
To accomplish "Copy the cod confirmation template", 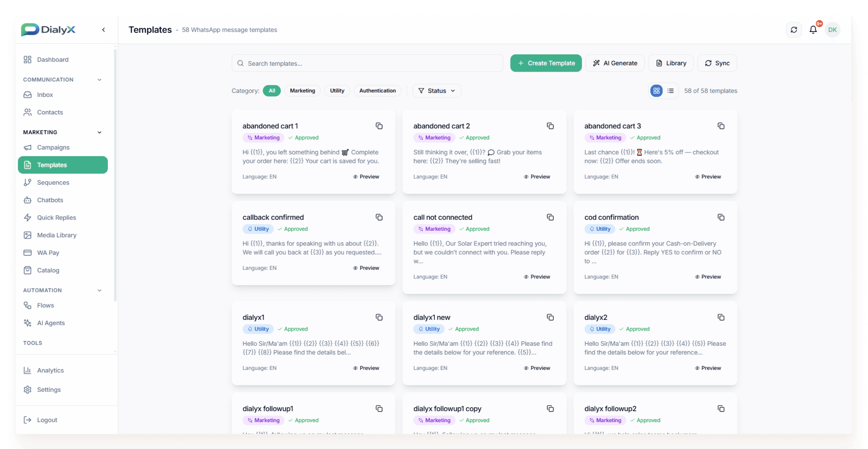I will [721, 217].
